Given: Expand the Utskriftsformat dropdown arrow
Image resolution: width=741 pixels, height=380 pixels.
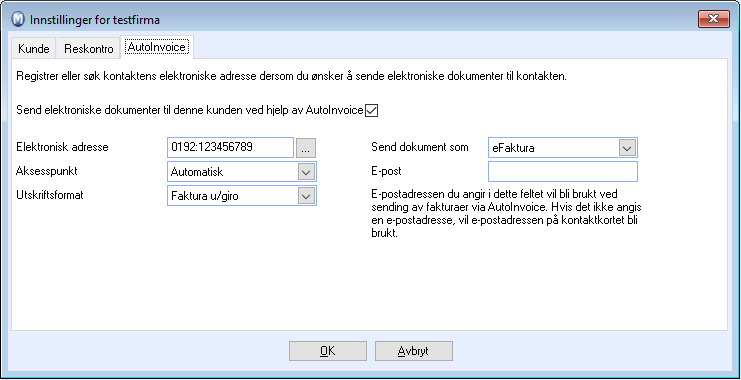Looking at the screenshot, I should click(306, 196).
